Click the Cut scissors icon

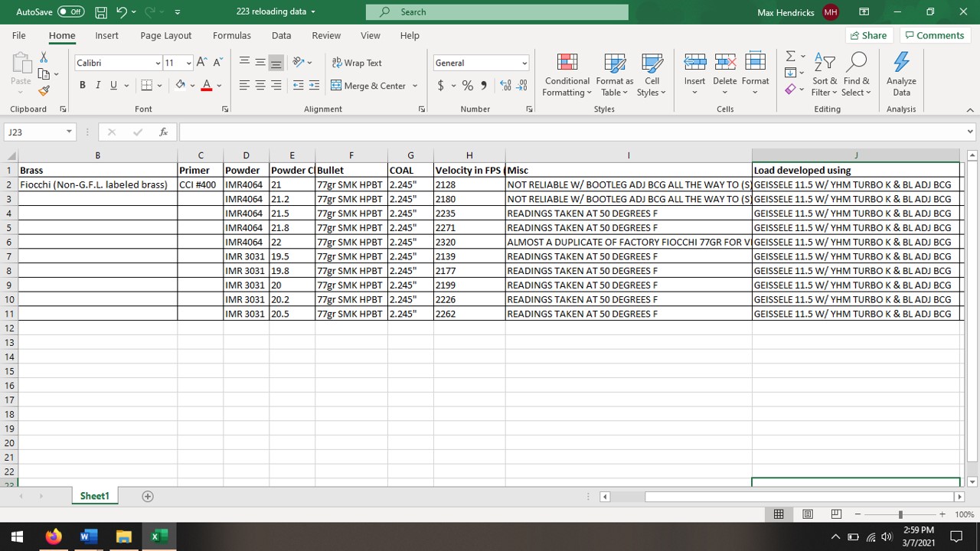point(44,58)
